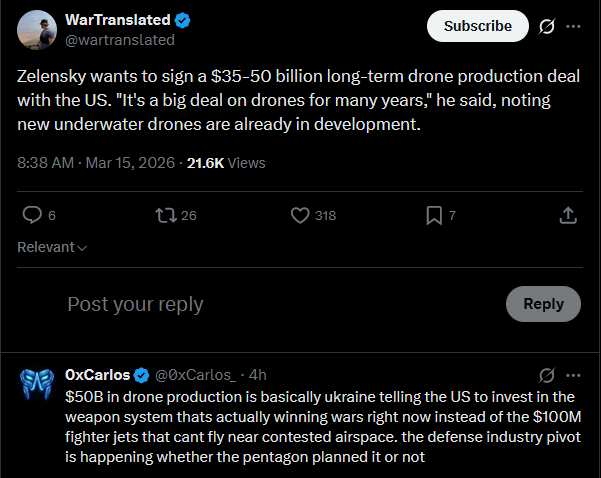The height and width of the screenshot is (478, 601).
Task: Bookmark the WarTranslated post
Action: 434,215
